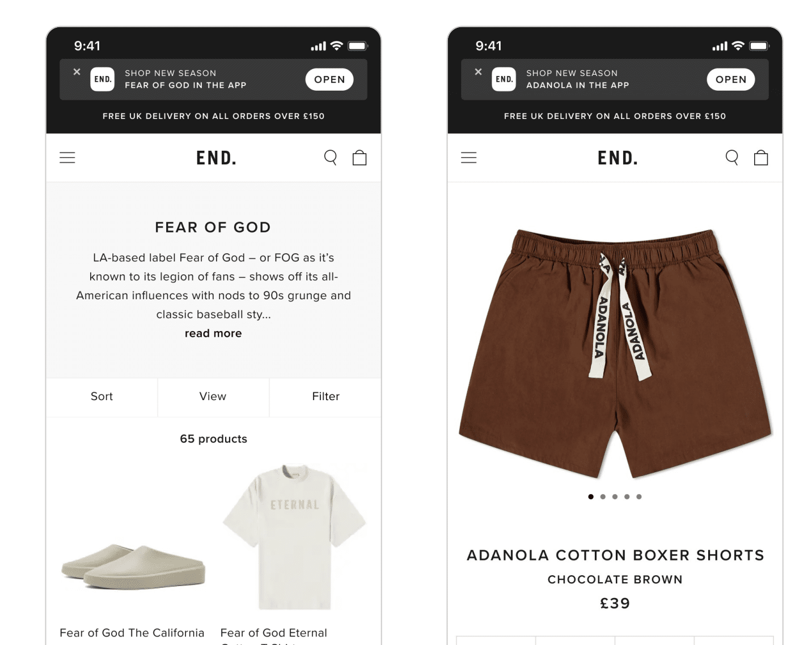812x645 pixels.
Task: Tap the hamburger menu on the Fear of God page
Action: (67, 157)
